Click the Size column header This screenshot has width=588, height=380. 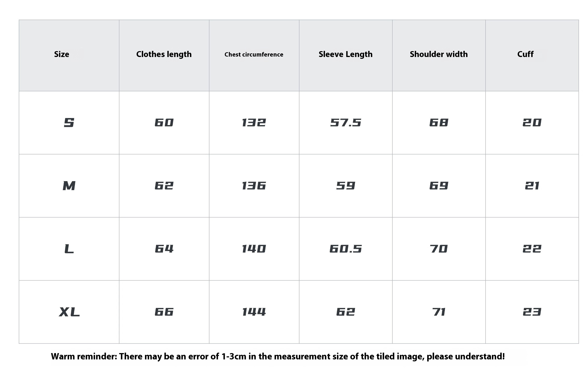(62, 54)
